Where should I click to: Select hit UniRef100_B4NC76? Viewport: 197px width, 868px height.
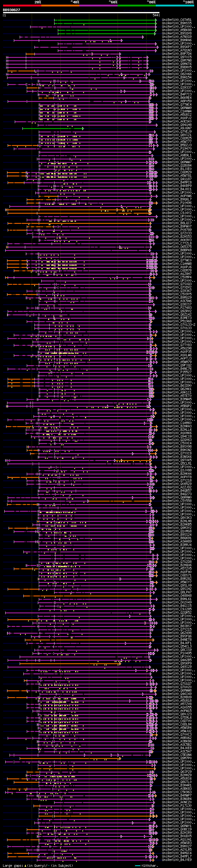click(177, 369)
